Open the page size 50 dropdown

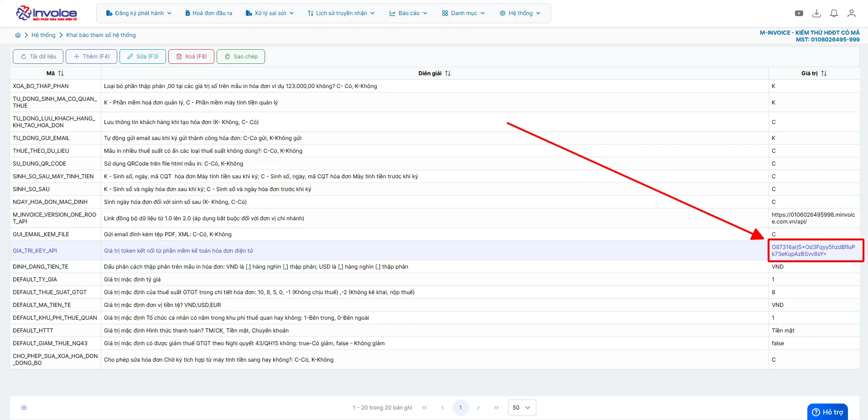(x=522, y=408)
